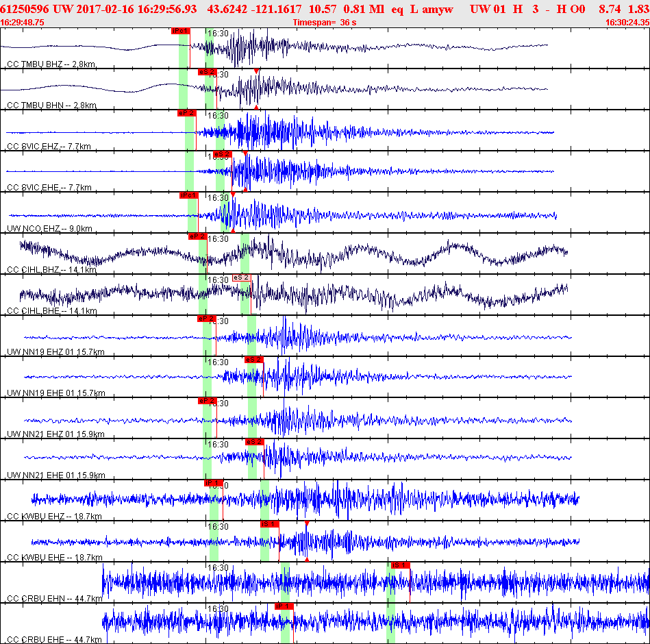
Task: Select the eS 2 pick on TMBU BHN
Action: 208,72
